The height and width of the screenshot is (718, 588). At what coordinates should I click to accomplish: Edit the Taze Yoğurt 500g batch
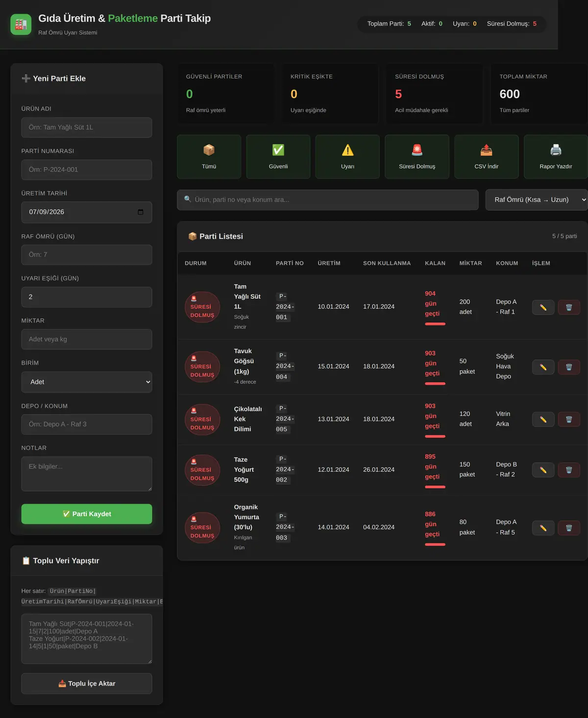click(543, 470)
